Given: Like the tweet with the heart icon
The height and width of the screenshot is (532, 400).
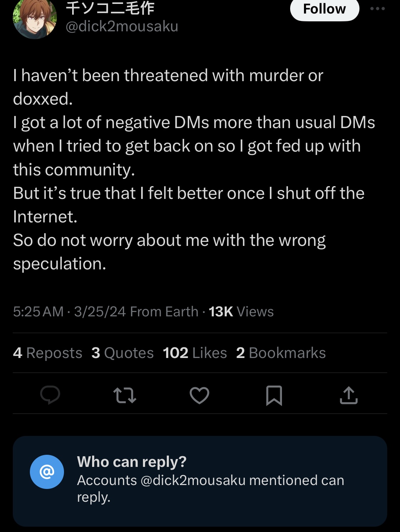Looking at the screenshot, I should click(x=199, y=395).
